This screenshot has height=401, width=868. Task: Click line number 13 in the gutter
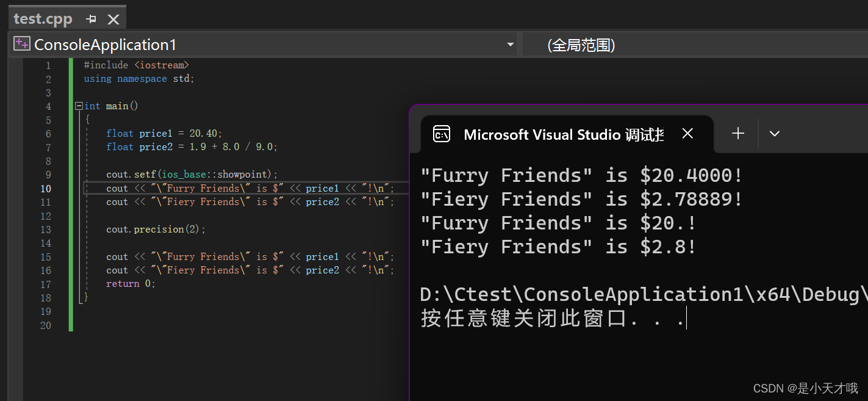pos(46,229)
